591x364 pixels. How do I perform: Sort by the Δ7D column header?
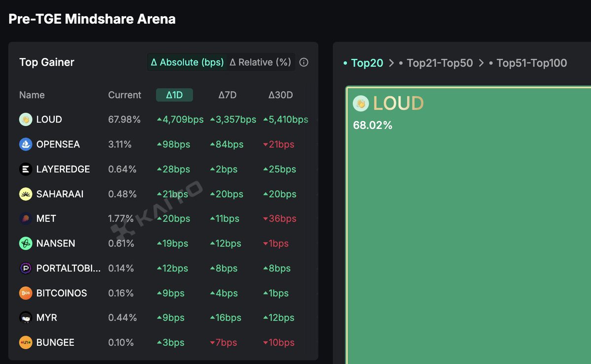click(x=228, y=95)
